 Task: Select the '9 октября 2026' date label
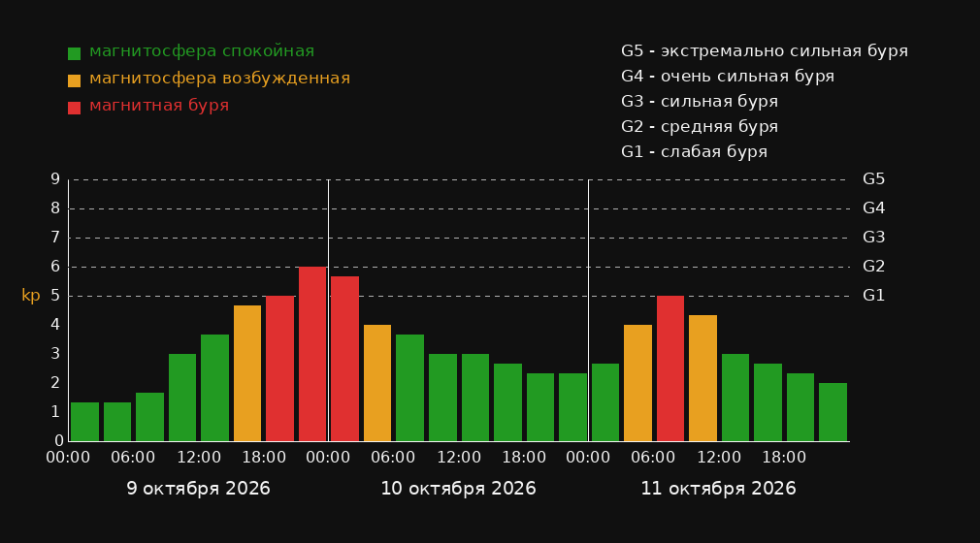point(199,489)
